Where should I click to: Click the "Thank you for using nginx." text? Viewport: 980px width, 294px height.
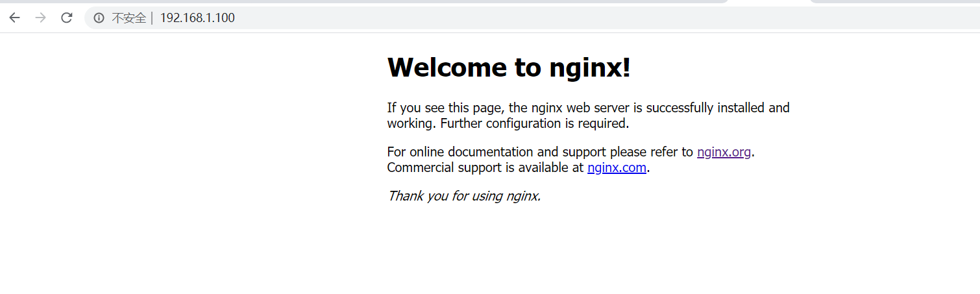tap(464, 195)
